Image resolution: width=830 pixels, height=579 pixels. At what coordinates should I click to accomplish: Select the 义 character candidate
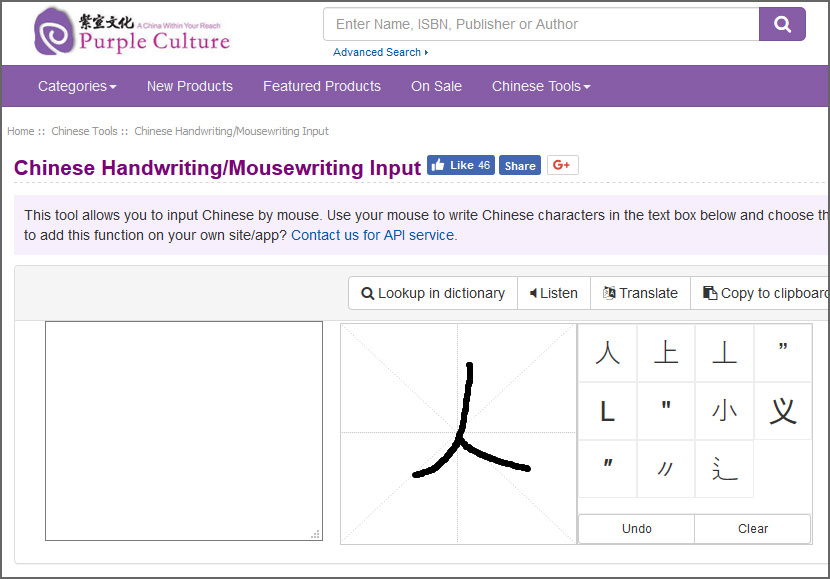(782, 411)
